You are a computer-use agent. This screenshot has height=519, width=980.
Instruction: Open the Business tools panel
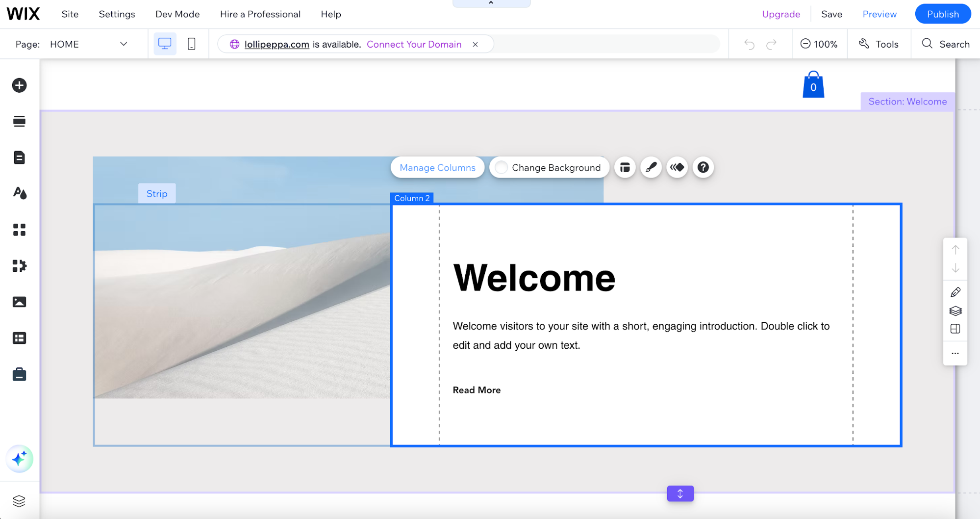point(19,374)
